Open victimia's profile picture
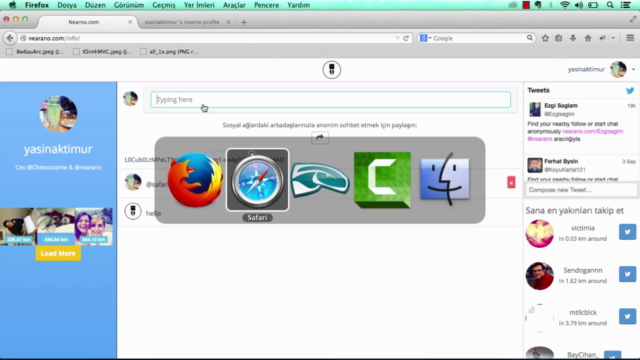Image resolution: width=640 pixels, height=360 pixels. click(x=540, y=233)
